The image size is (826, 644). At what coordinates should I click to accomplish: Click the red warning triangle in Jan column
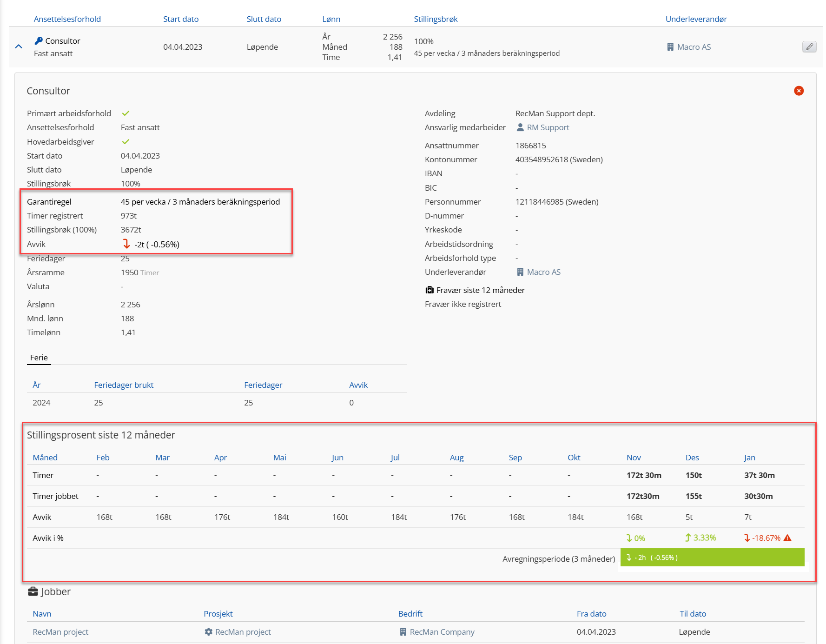point(787,538)
